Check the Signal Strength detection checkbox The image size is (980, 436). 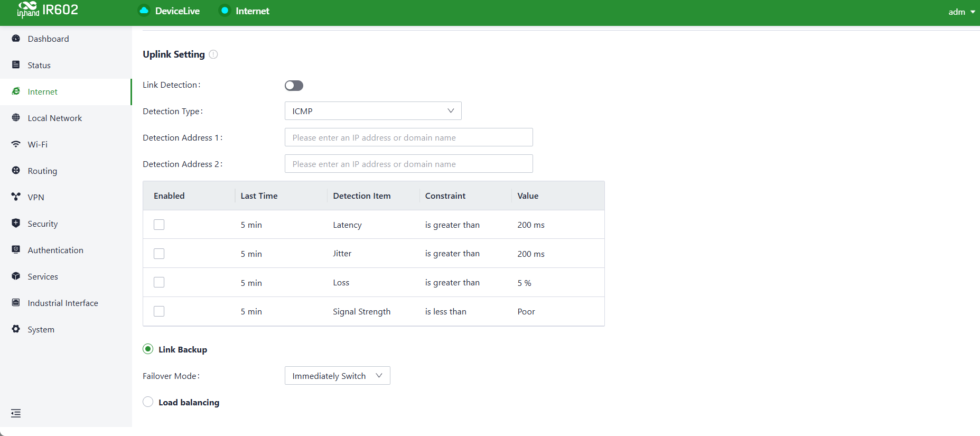(159, 311)
